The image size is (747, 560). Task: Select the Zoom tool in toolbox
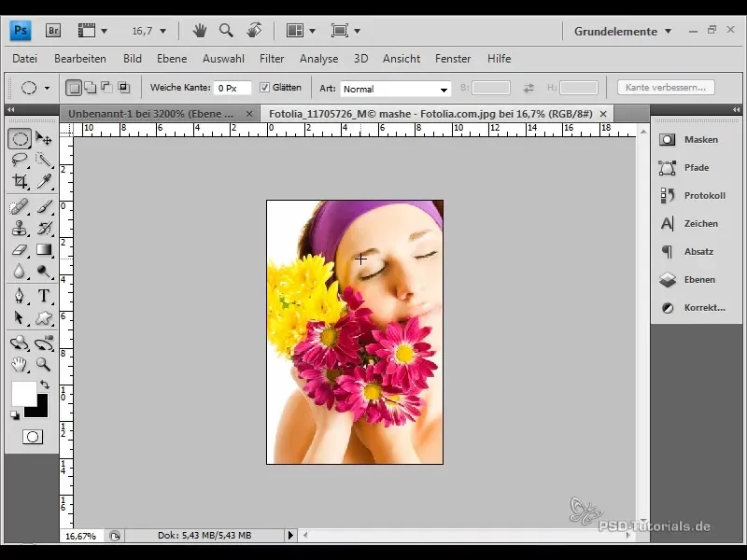[x=44, y=364]
